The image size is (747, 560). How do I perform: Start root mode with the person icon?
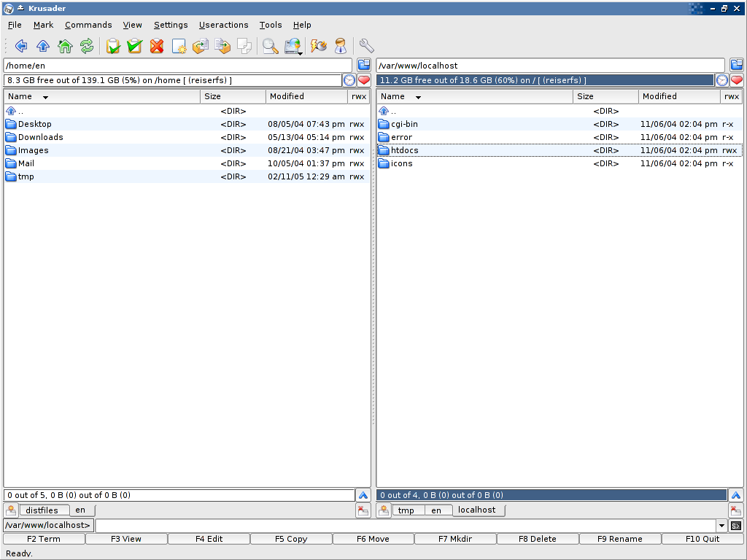340,46
